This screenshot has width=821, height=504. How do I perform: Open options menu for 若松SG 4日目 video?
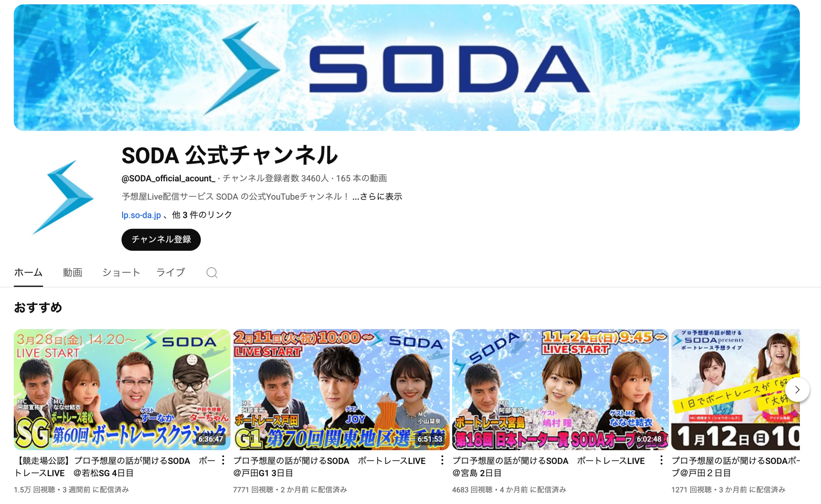223,460
